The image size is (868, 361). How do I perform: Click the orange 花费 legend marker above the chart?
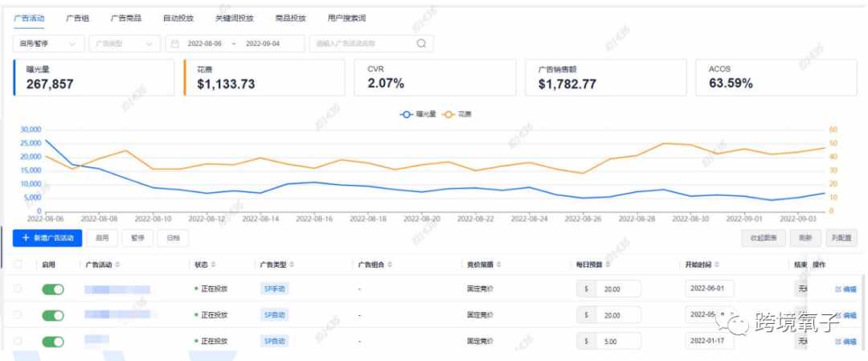coord(448,114)
